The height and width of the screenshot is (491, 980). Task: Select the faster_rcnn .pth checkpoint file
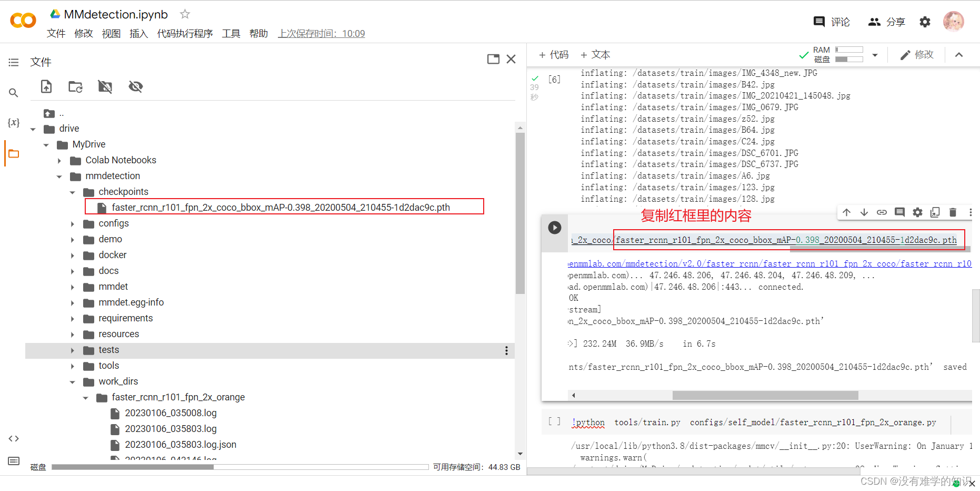pyautogui.click(x=281, y=208)
